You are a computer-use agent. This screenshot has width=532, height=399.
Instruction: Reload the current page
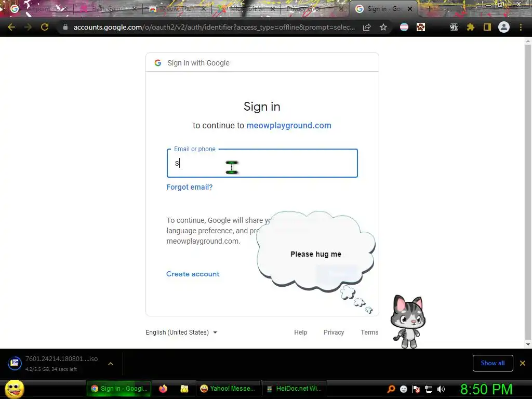[45, 27]
